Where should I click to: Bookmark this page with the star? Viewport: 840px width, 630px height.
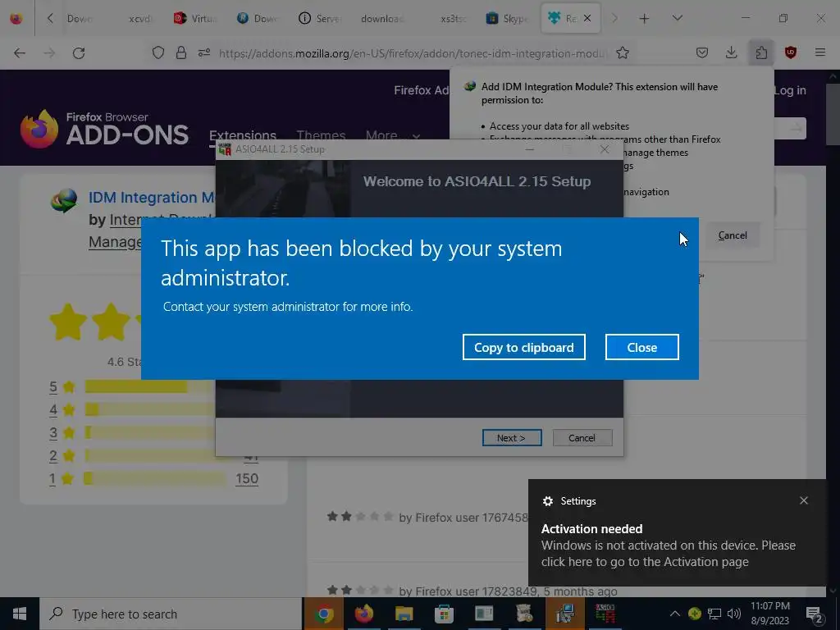tap(622, 53)
